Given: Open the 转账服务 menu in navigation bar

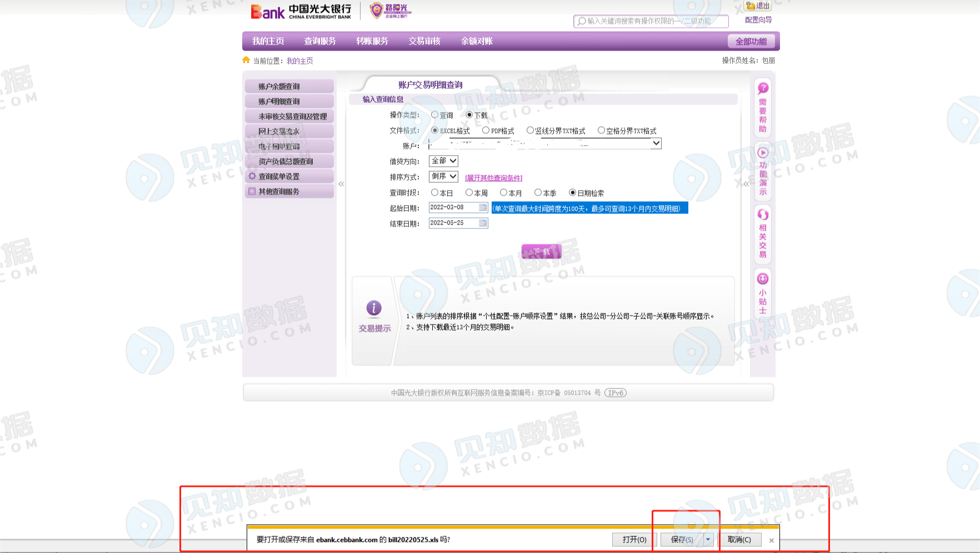Looking at the screenshot, I should 372,41.
